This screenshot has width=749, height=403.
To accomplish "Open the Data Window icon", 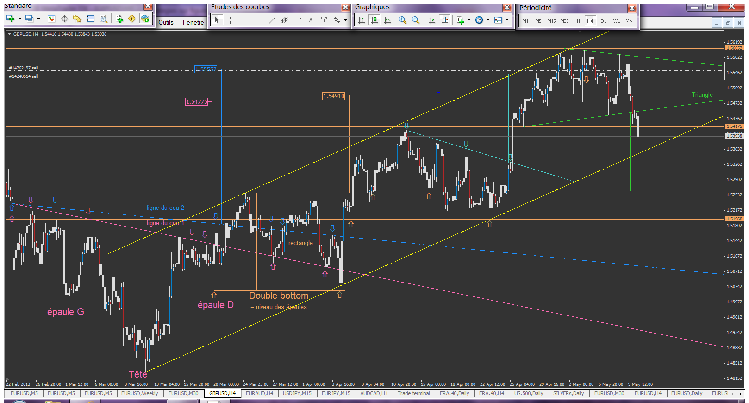I will coord(64,19).
